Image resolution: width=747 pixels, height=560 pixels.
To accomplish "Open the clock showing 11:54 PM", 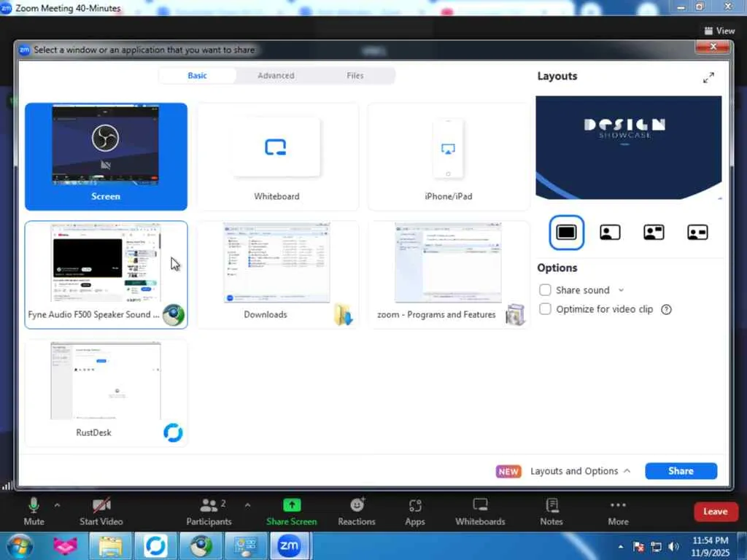I will (x=710, y=546).
